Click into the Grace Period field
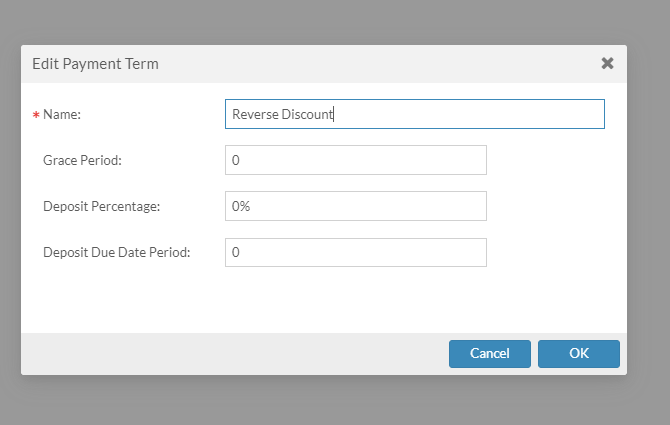The image size is (670, 425). (x=355, y=160)
